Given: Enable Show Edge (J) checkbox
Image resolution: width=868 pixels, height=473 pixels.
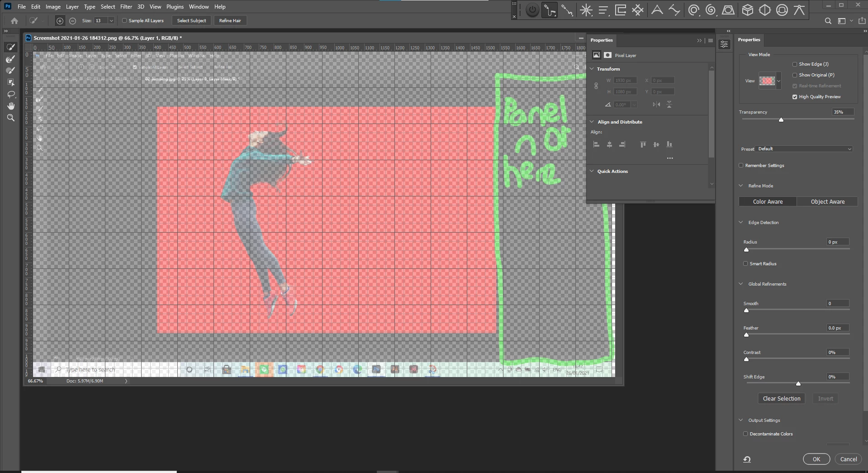Looking at the screenshot, I should (x=795, y=64).
